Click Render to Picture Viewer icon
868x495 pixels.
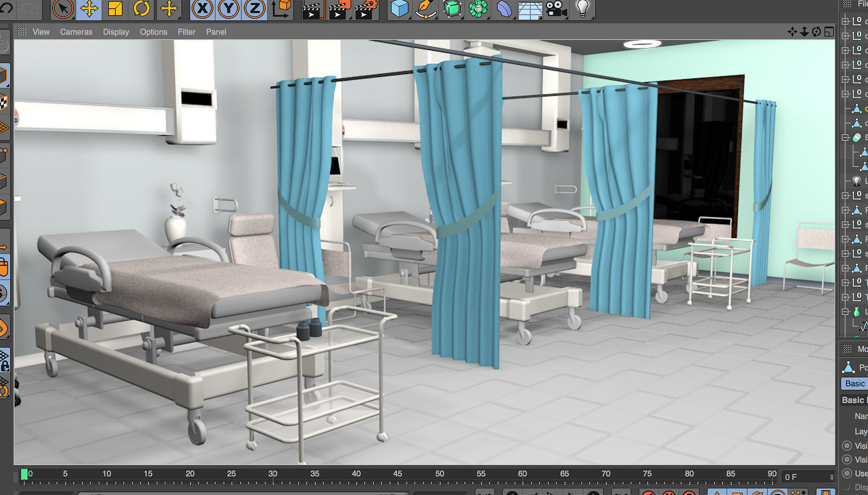click(339, 10)
